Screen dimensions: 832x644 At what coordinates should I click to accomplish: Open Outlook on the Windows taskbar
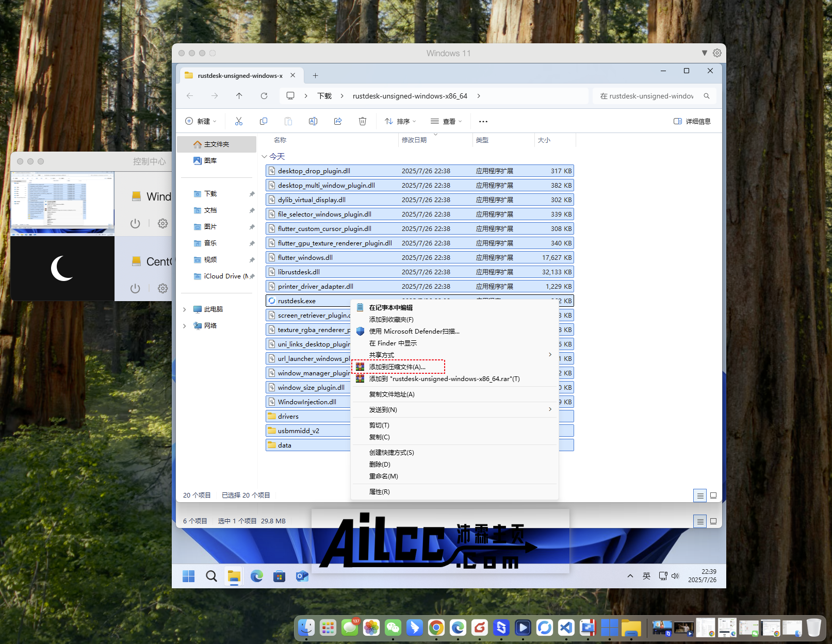pos(302,576)
